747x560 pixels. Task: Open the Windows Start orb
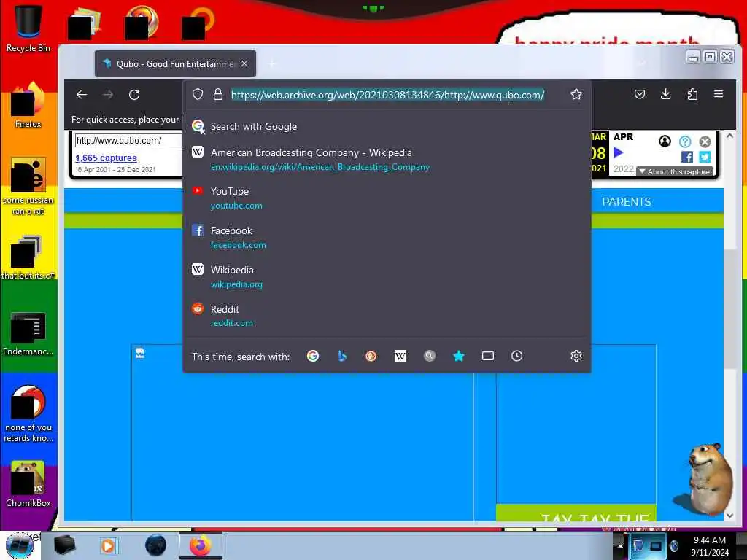(20, 545)
